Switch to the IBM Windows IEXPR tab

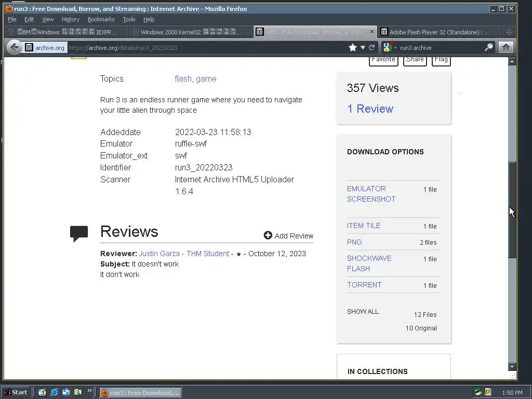[x=66, y=32]
